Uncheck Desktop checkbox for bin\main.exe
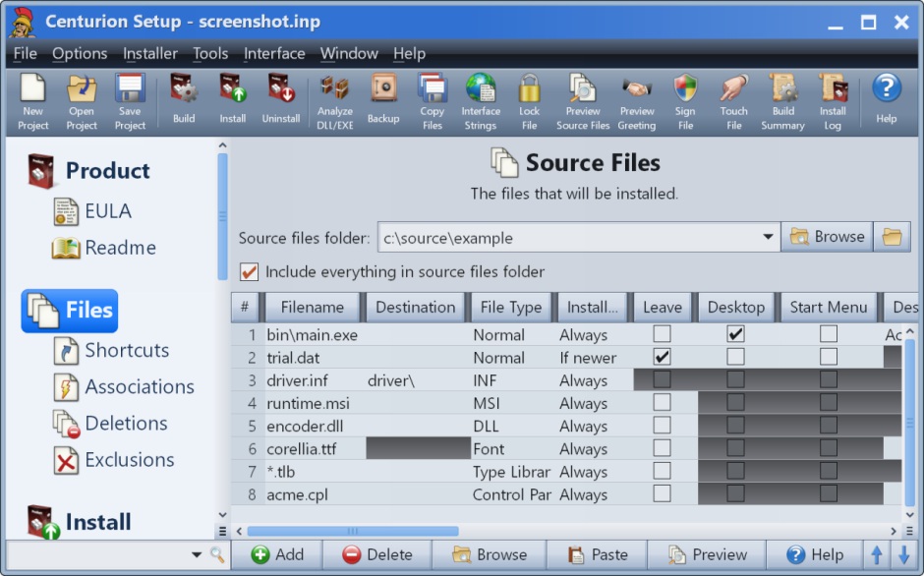The width and height of the screenshot is (924, 576). (735, 334)
